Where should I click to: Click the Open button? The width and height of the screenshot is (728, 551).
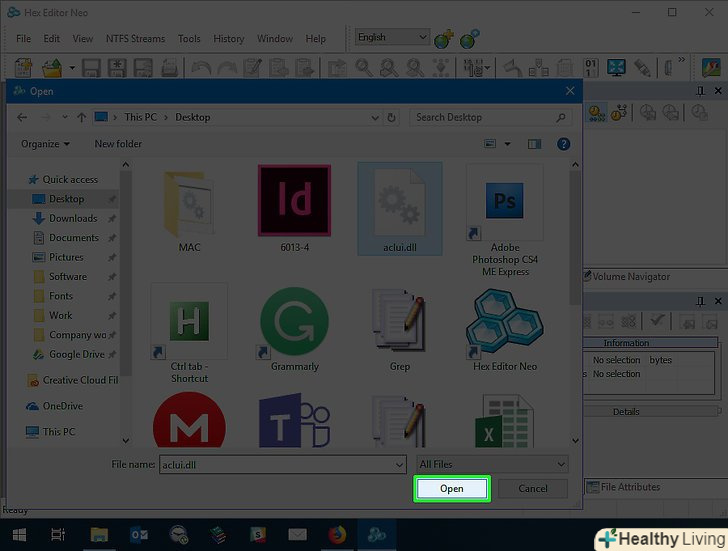point(451,488)
